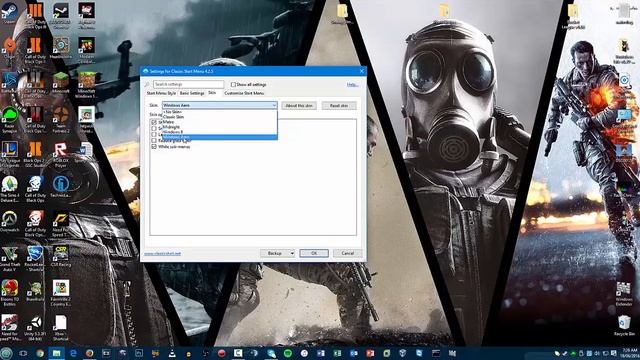Open the Backup button dropdown
The width and height of the screenshot is (640, 360).
[292, 253]
